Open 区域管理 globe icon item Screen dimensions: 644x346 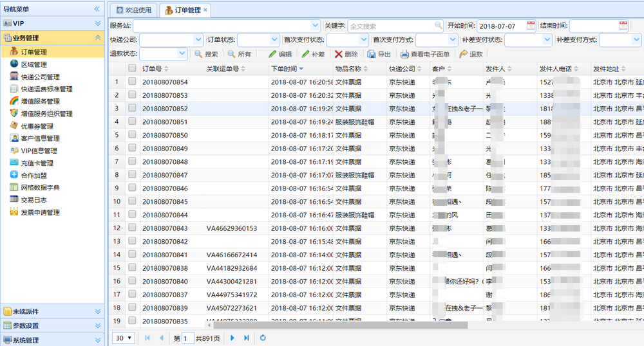point(14,64)
